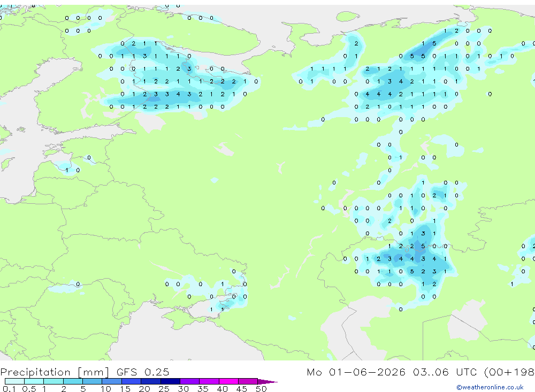Click the '40' legend scale label

click(223, 389)
